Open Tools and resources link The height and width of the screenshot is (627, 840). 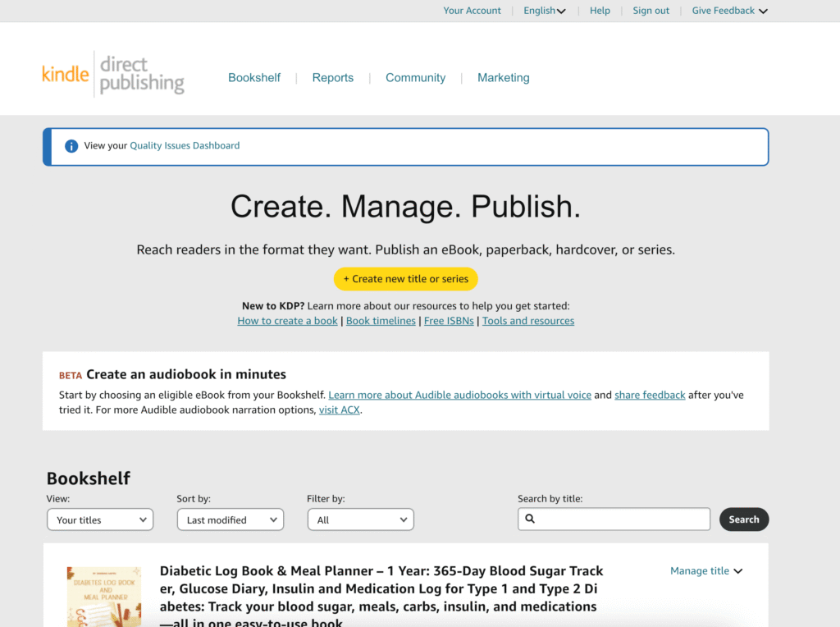pos(528,321)
